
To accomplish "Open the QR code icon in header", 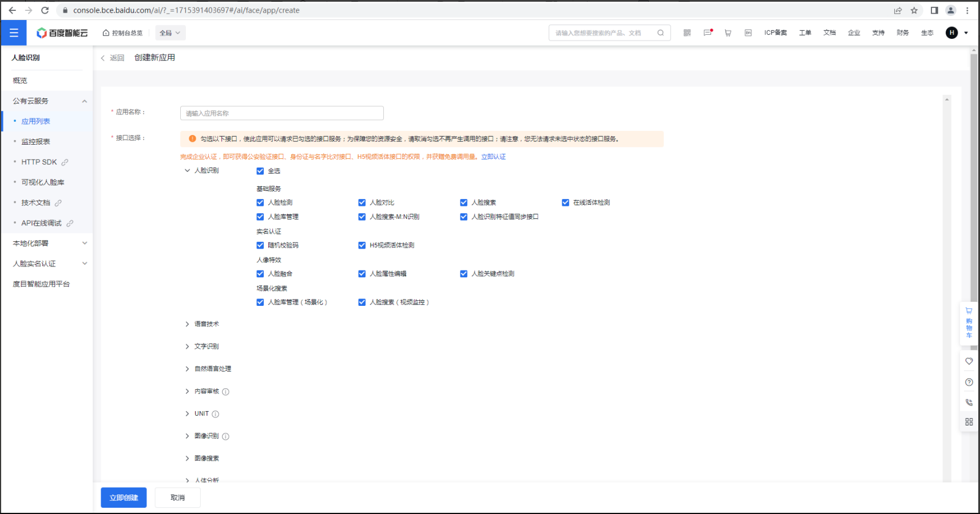I will point(687,33).
